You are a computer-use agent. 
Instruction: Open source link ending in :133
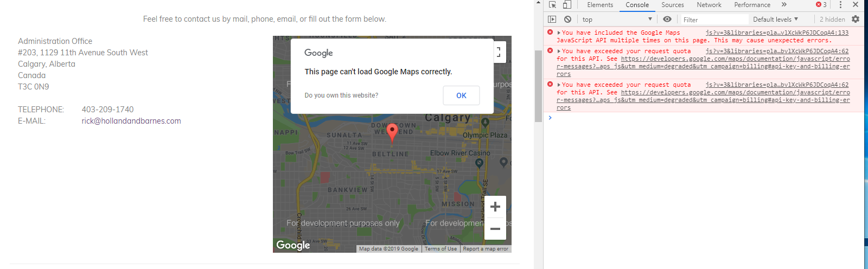pyautogui.click(x=777, y=33)
